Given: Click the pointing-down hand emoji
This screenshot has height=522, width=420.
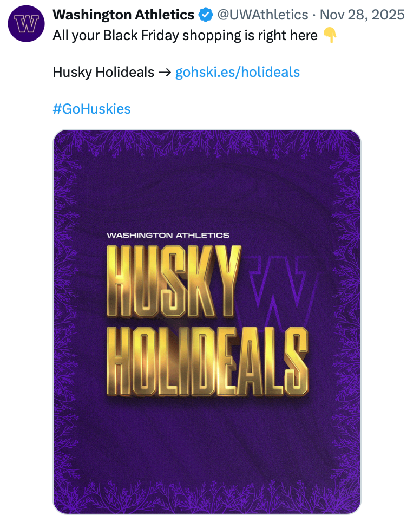Looking at the screenshot, I should click(330, 35).
